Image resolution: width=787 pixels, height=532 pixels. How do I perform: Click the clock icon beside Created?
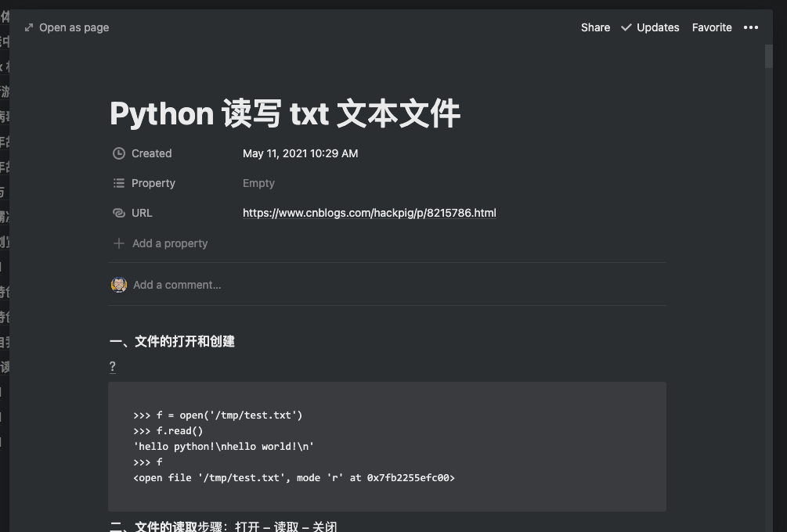(x=118, y=153)
